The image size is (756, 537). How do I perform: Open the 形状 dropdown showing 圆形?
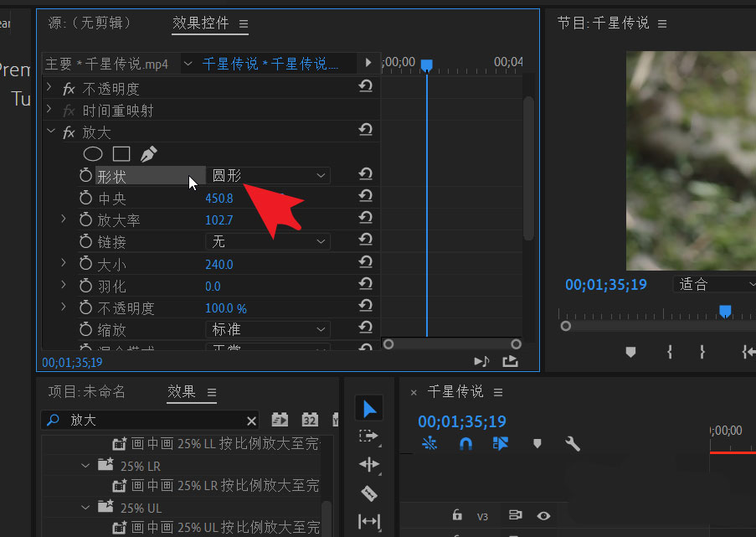click(268, 174)
